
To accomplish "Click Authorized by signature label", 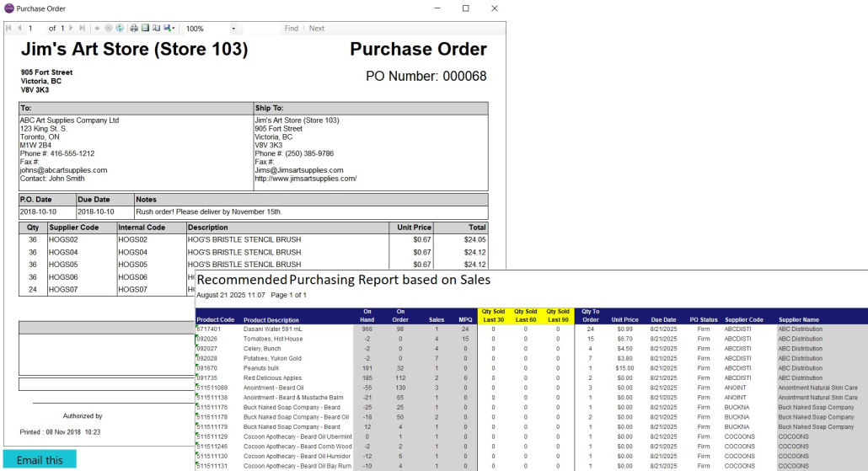I will tap(83, 415).
